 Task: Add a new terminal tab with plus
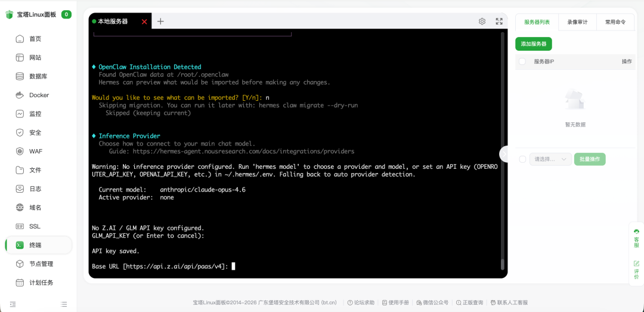[x=160, y=21]
